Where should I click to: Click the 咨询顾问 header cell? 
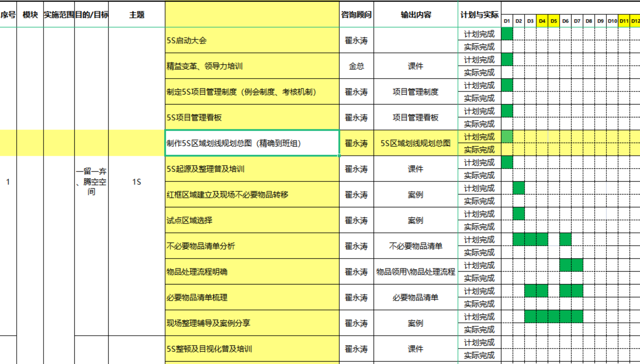click(356, 15)
